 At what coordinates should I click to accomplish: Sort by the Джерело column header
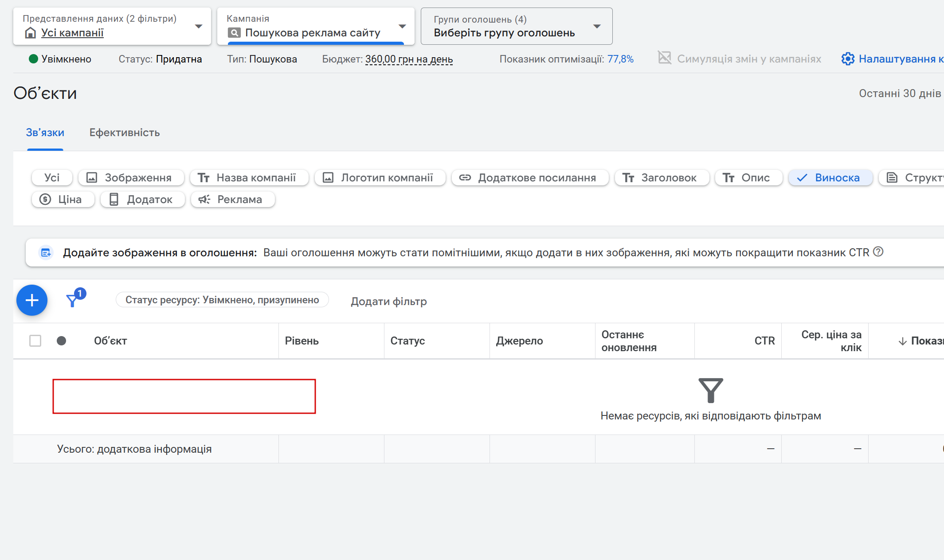tap(519, 341)
